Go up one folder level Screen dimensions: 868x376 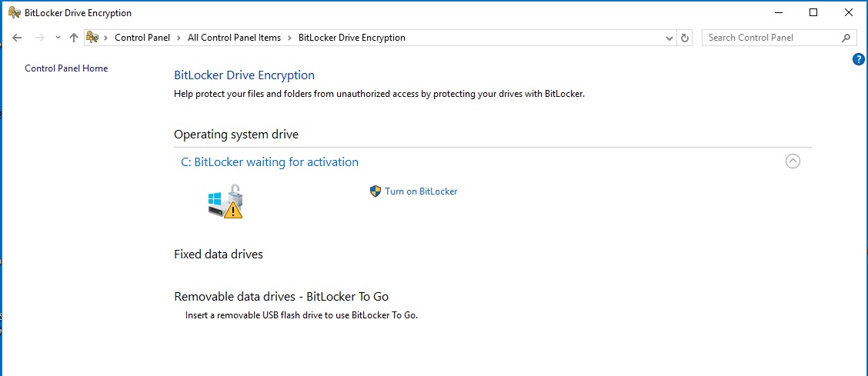coord(74,38)
